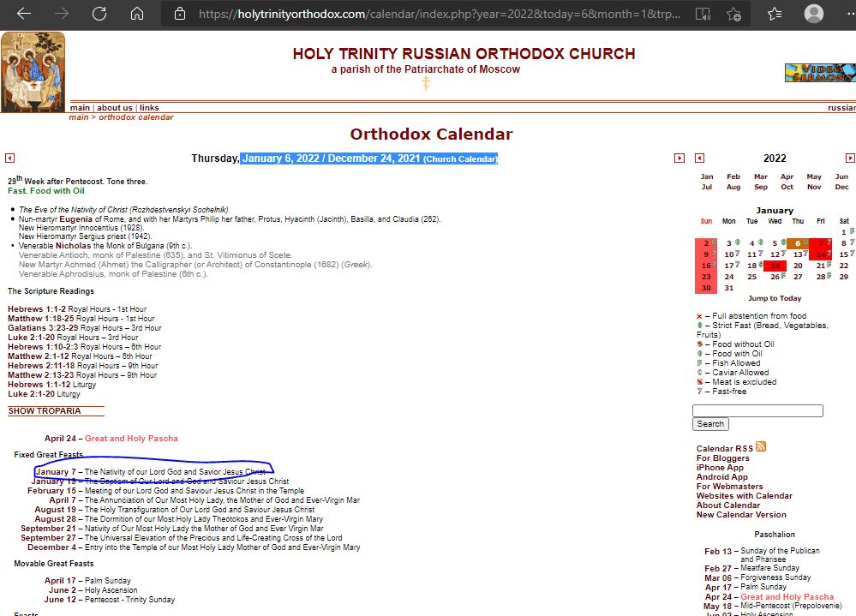Open the New Calendar Version link
This screenshot has height=616, width=856.
(x=741, y=515)
